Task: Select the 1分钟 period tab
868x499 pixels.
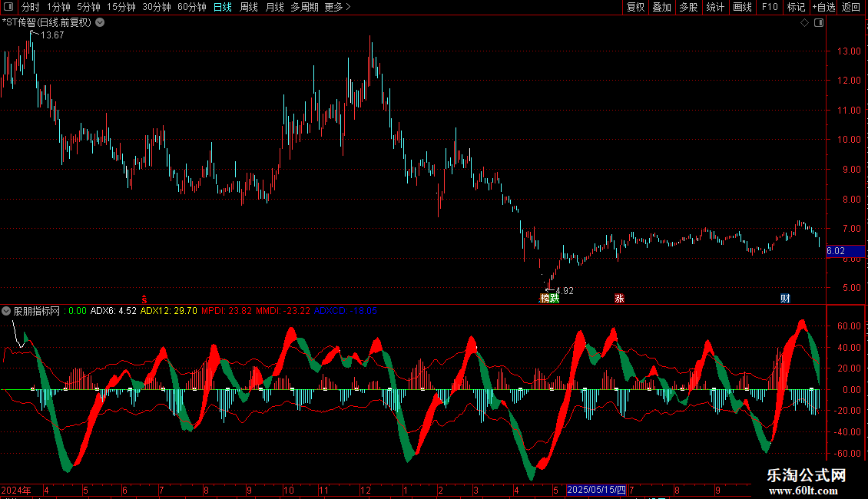Action: [58, 7]
